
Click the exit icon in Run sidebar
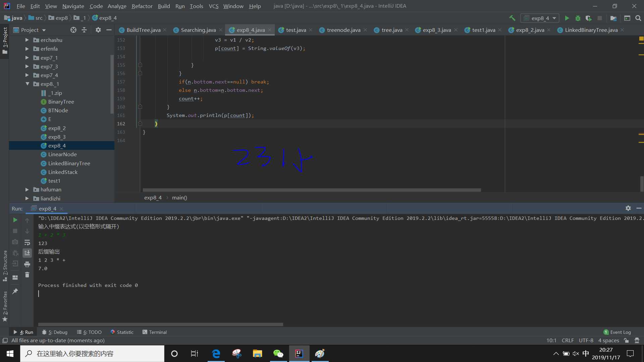(15, 264)
